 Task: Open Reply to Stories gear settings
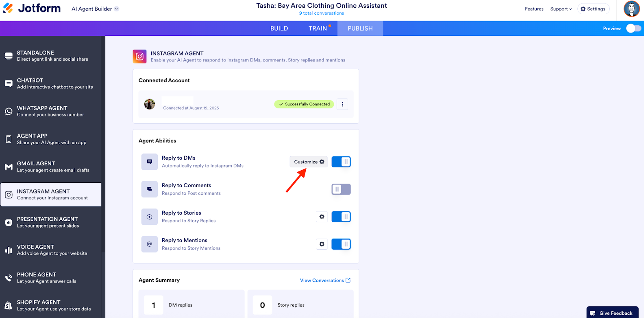click(x=322, y=217)
